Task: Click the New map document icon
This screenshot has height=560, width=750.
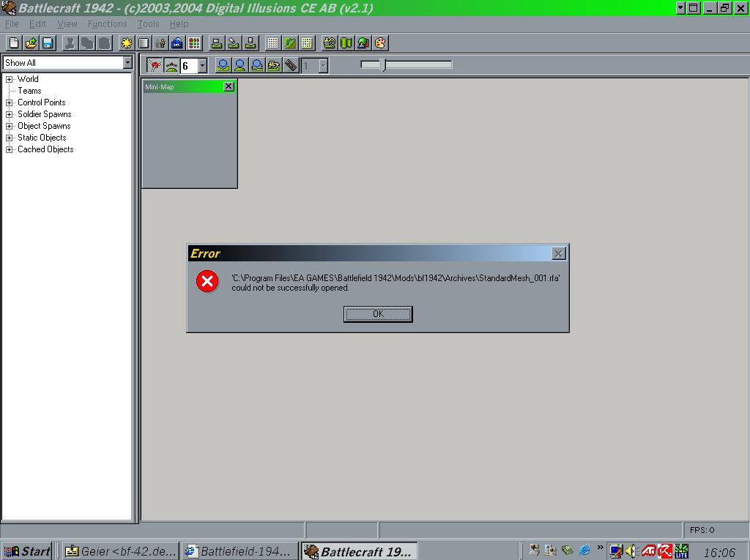Action: [x=15, y=43]
